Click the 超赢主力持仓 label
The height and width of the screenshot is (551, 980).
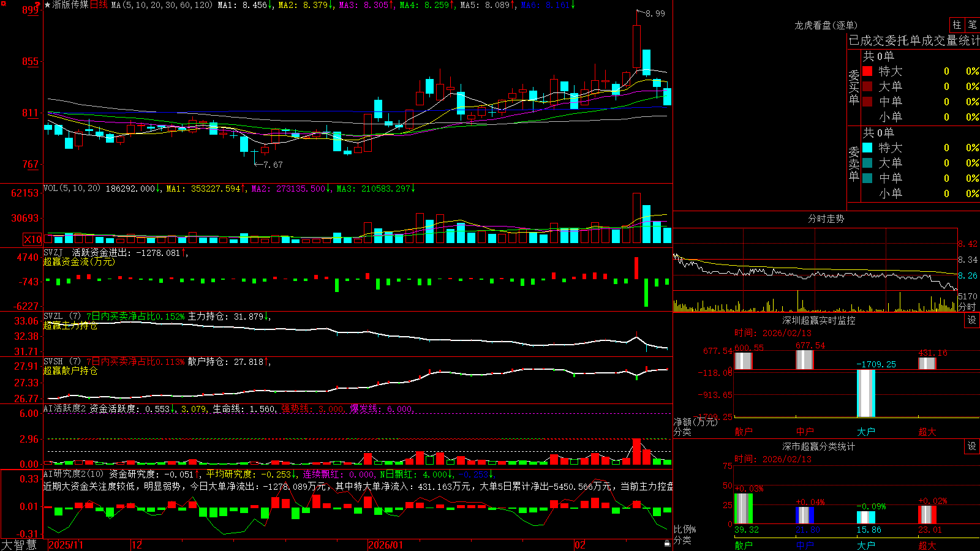click(70, 325)
